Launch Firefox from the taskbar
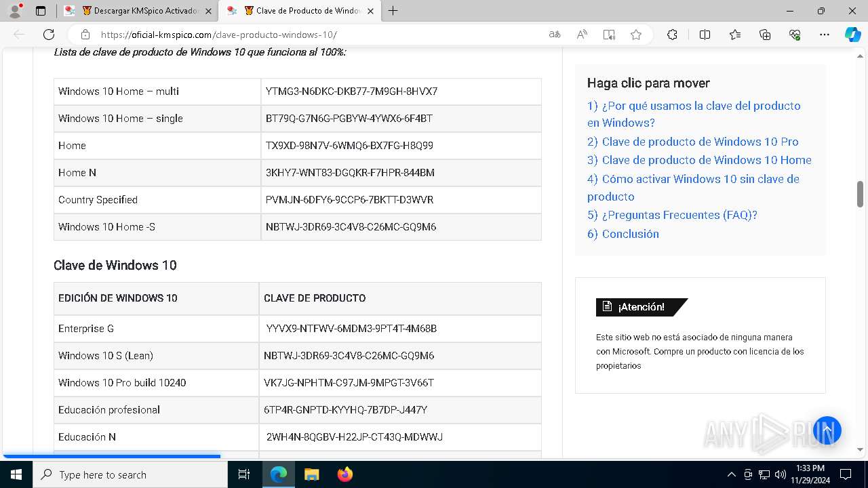868x488 pixels. point(344,474)
